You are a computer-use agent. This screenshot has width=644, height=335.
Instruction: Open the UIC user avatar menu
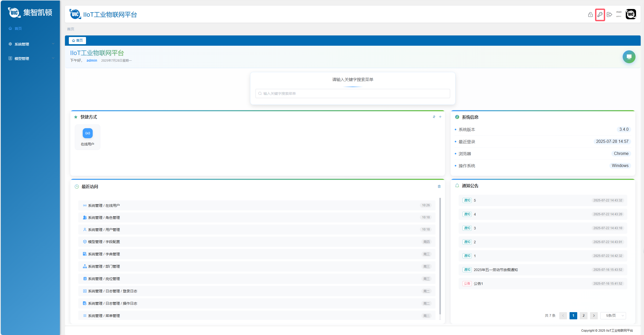pyautogui.click(x=631, y=14)
